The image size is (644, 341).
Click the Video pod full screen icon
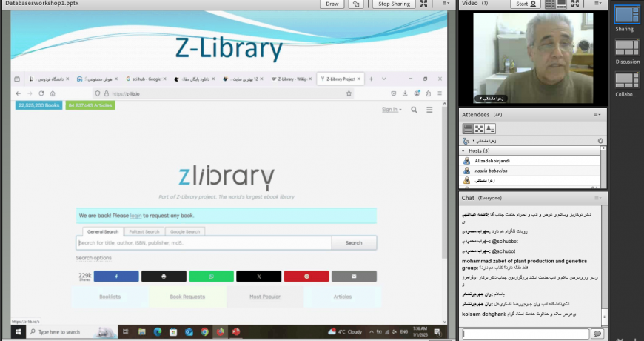[x=575, y=3]
